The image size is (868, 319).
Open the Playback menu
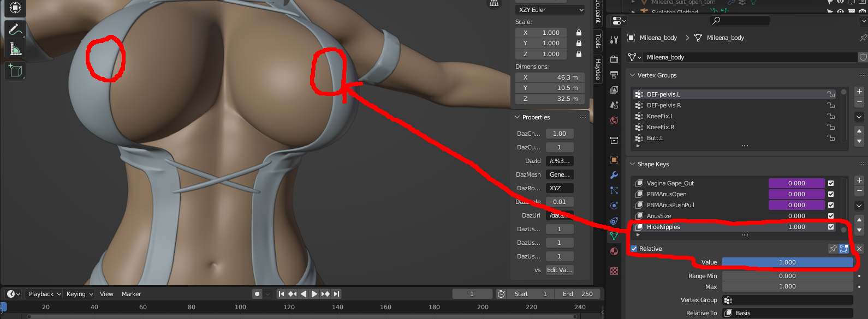[45, 294]
